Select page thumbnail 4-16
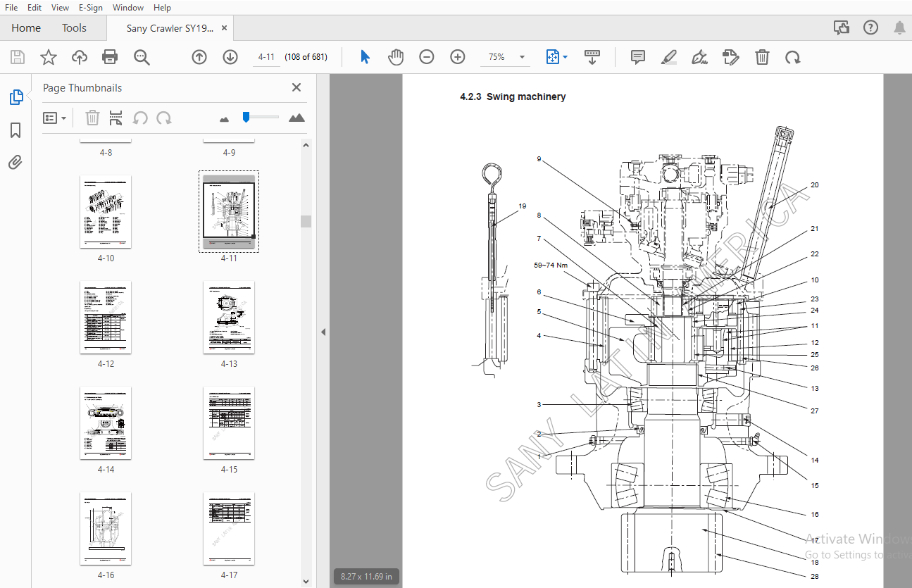Image resolution: width=912 pixels, height=588 pixels. (106, 529)
